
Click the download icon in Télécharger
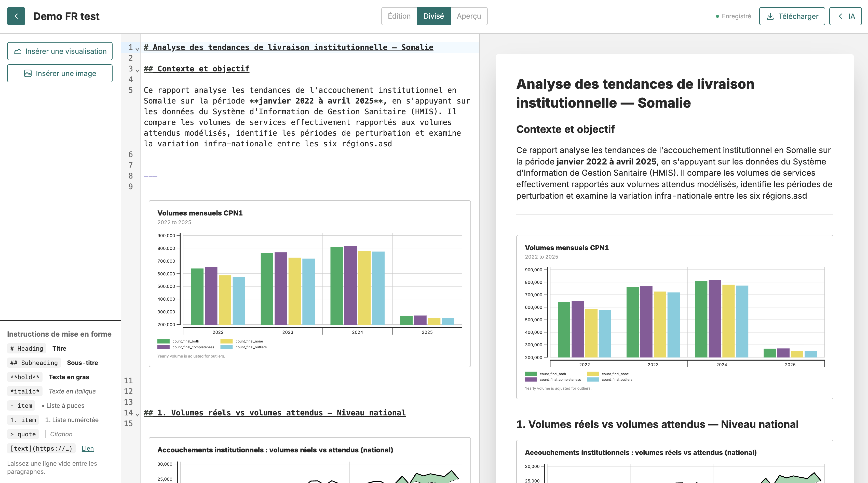770,16
